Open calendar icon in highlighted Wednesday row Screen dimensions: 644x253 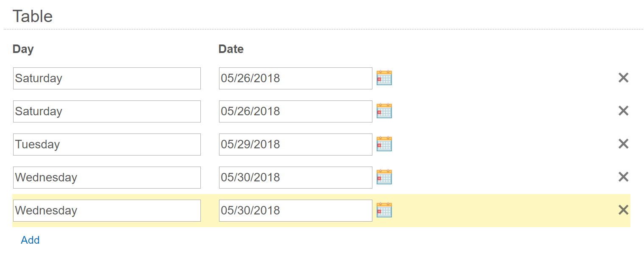pos(384,210)
